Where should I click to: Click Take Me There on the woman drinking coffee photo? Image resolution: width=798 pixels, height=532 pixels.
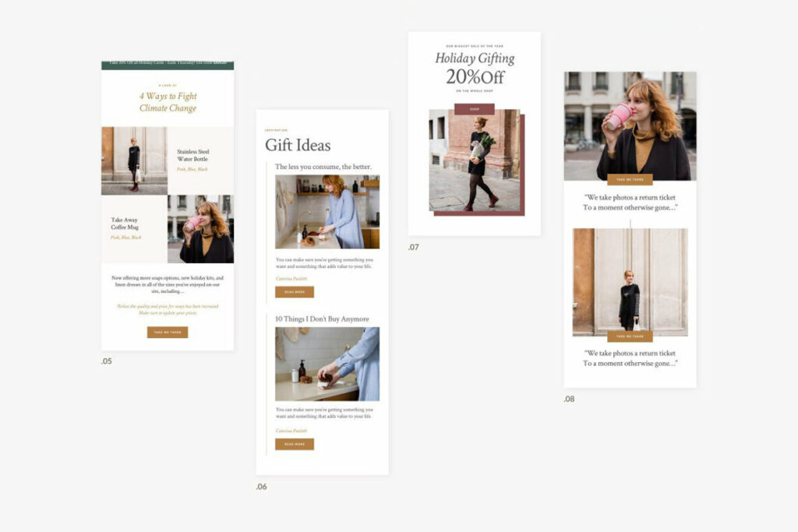click(630, 180)
